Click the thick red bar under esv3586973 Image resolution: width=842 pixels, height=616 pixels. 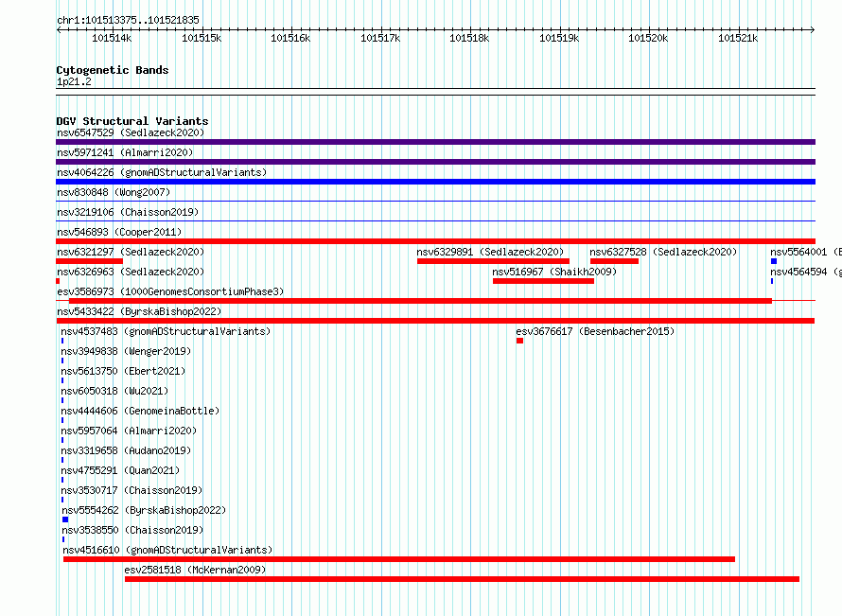[420, 301]
